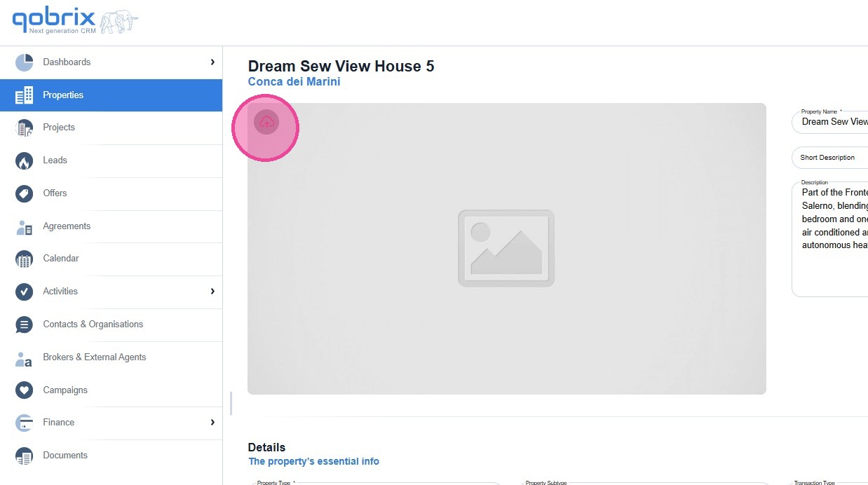The height and width of the screenshot is (485, 868).
Task: Select Activities in the sidebar
Action: tap(111, 292)
